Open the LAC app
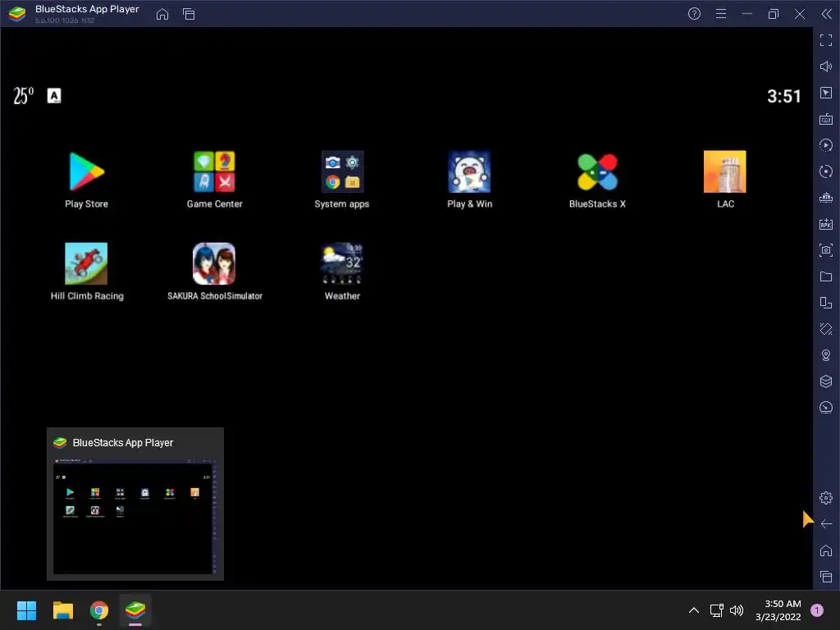The width and height of the screenshot is (840, 630). point(725,171)
